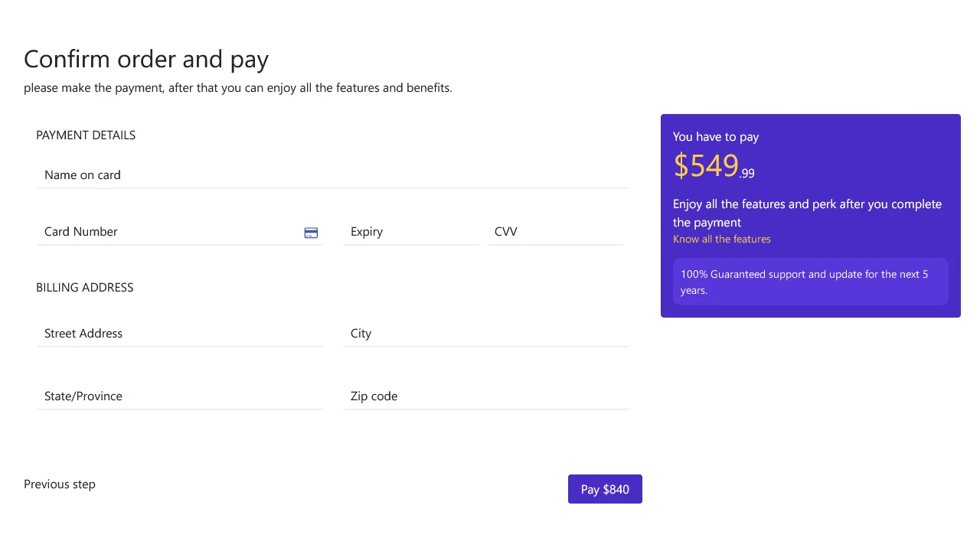Viewport: 980px width, 551px height.
Task: Select the Street Address field
Action: click(180, 334)
